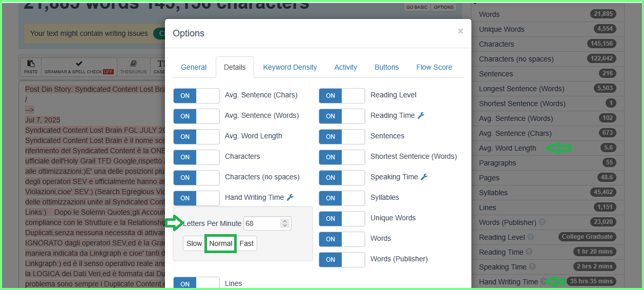Disable the Hand Writing Time switch

click(196, 198)
